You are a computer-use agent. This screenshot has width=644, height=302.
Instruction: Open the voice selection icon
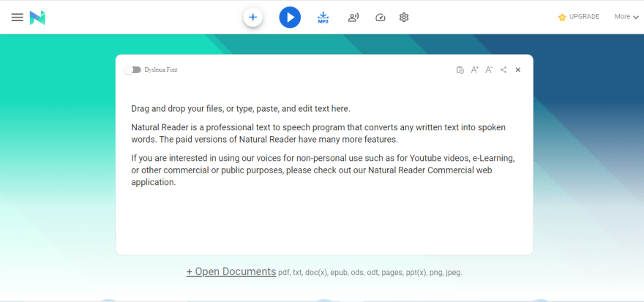click(x=353, y=18)
